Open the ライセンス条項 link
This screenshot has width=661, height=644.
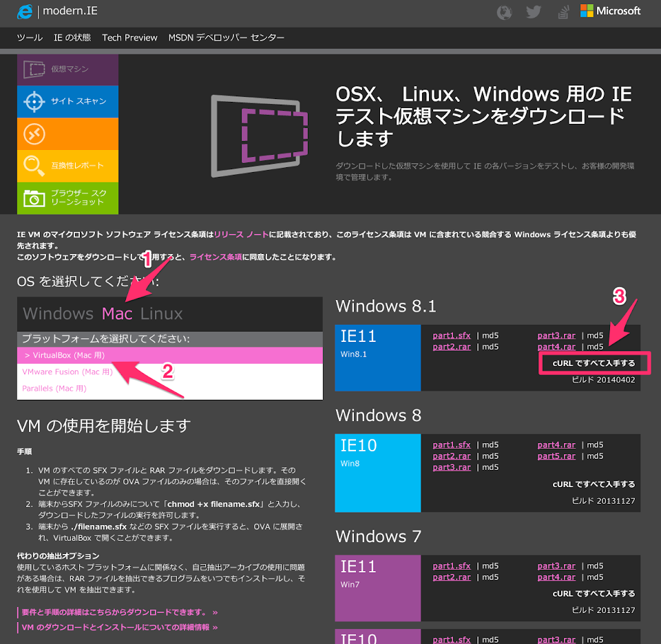(216, 257)
